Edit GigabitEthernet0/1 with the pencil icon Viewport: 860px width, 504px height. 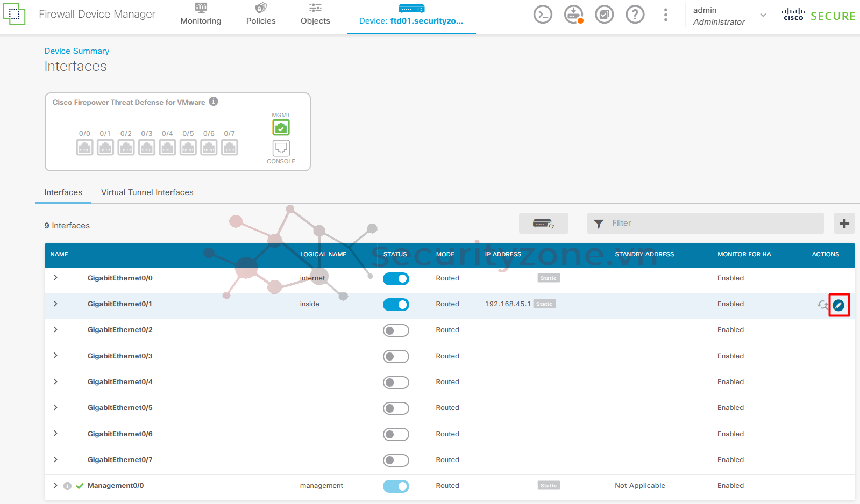click(x=838, y=305)
